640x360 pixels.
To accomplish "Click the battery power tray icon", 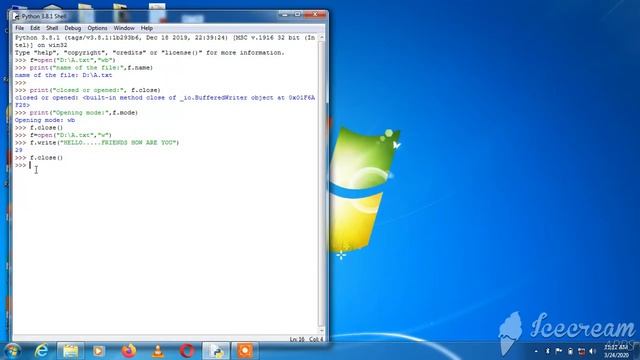I will [x=570, y=351].
